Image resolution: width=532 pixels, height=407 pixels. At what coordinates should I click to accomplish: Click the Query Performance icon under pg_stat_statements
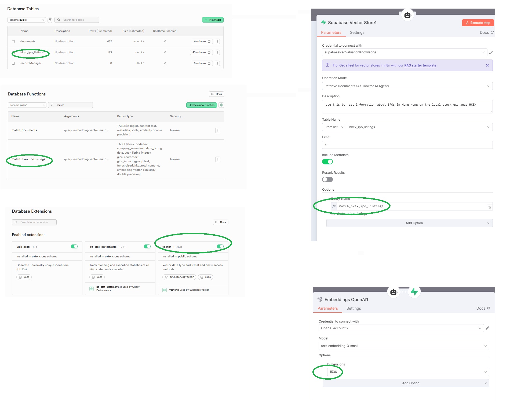(92, 288)
